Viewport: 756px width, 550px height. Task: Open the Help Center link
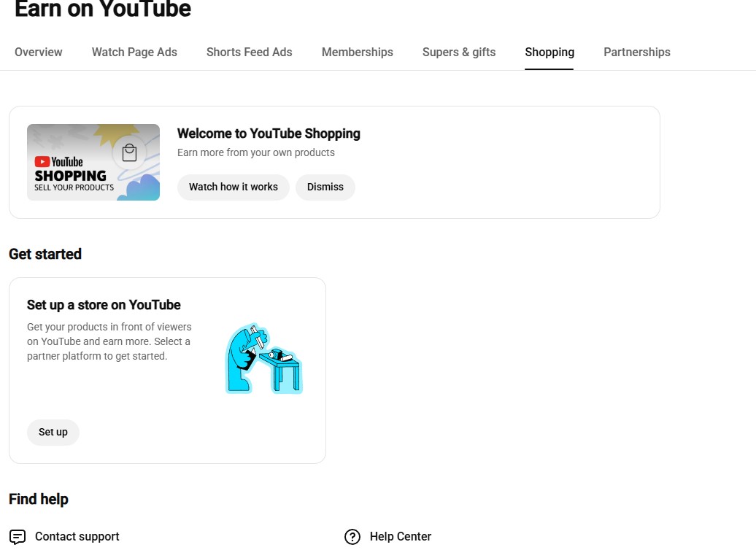click(x=401, y=536)
